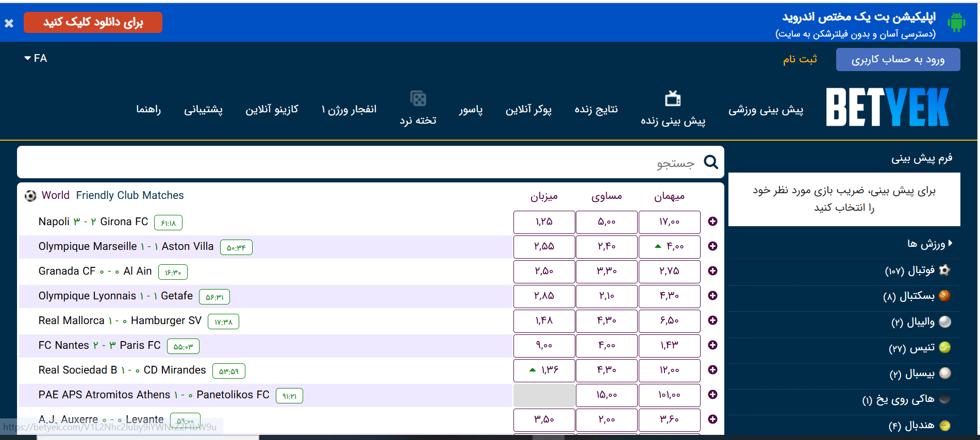Screen dimensions: 980x440
Task: Click the ورود به حساب کاربری login button
Action: pyautogui.click(x=898, y=60)
